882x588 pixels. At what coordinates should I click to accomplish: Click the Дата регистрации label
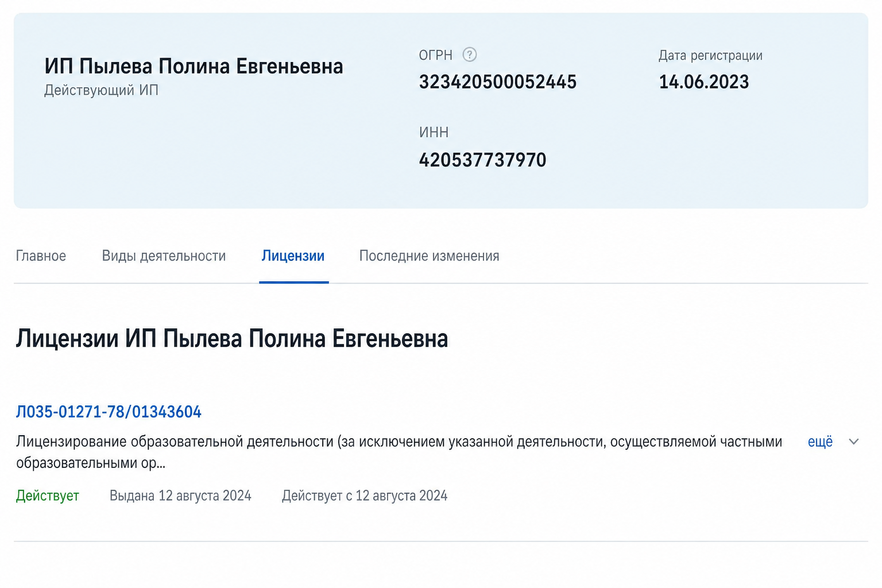click(710, 56)
